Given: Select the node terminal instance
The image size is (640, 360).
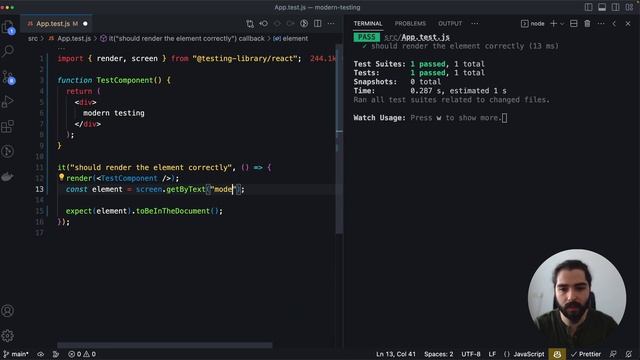Looking at the screenshot, I should click(x=533, y=24).
